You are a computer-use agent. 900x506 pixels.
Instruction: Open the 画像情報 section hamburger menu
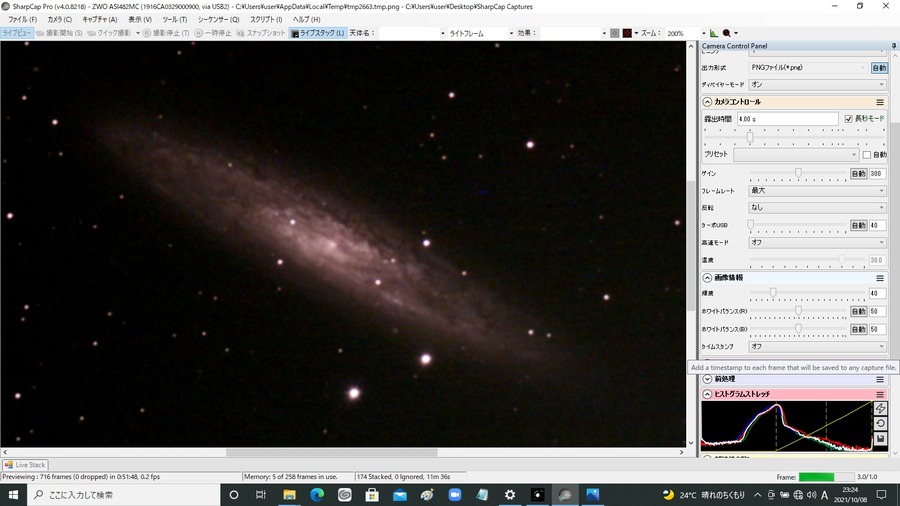[x=879, y=278]
